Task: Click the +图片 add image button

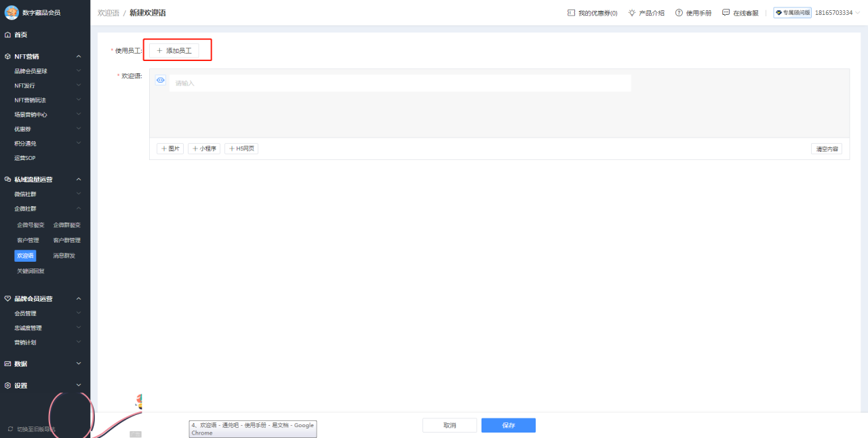Action: [170, 148]
